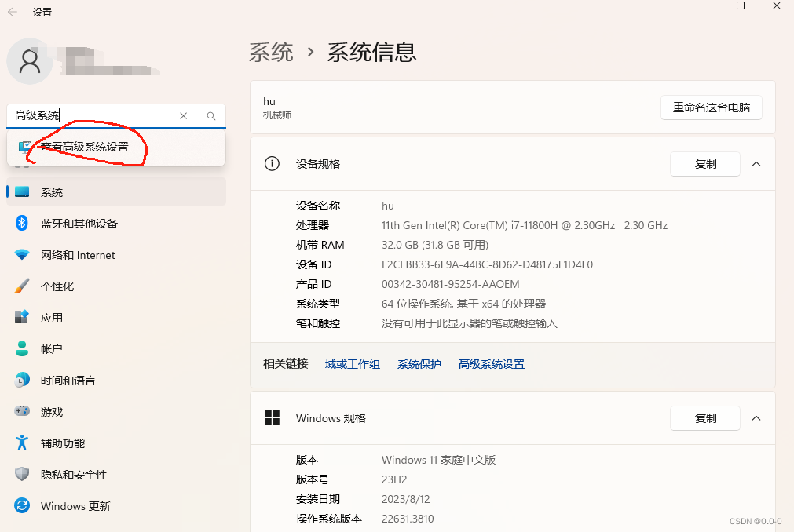The height and width of the screenshot is (532, 794).
Task: Click Windows 11 家庭中文版 version text
Action: pyautogui.click(x=438, y=460)
